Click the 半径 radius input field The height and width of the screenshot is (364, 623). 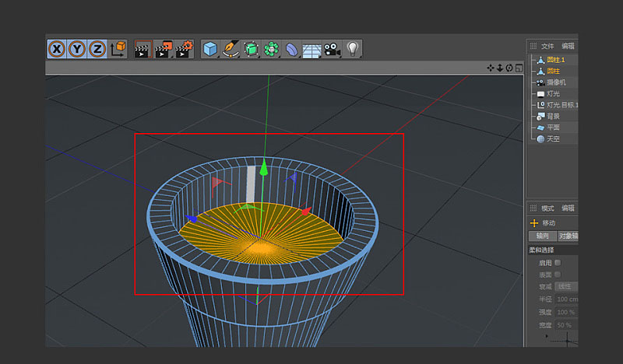[x=566, y=299]
